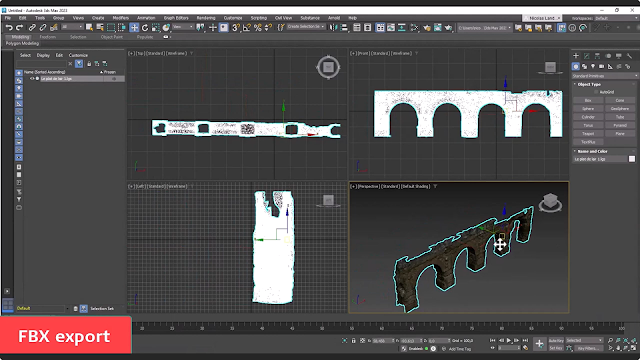Open the Graph Editors menu

(x=176, y=18)
